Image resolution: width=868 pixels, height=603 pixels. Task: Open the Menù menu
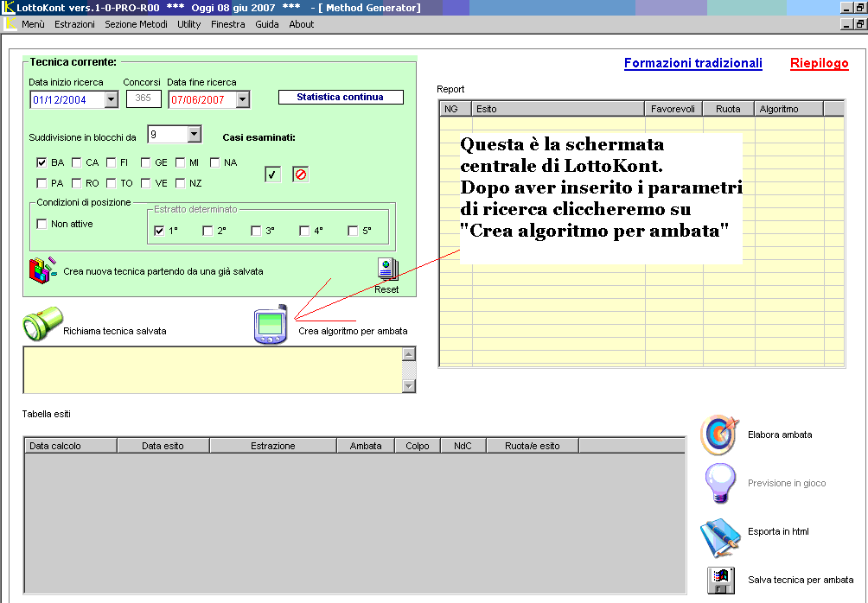[33, 24]
